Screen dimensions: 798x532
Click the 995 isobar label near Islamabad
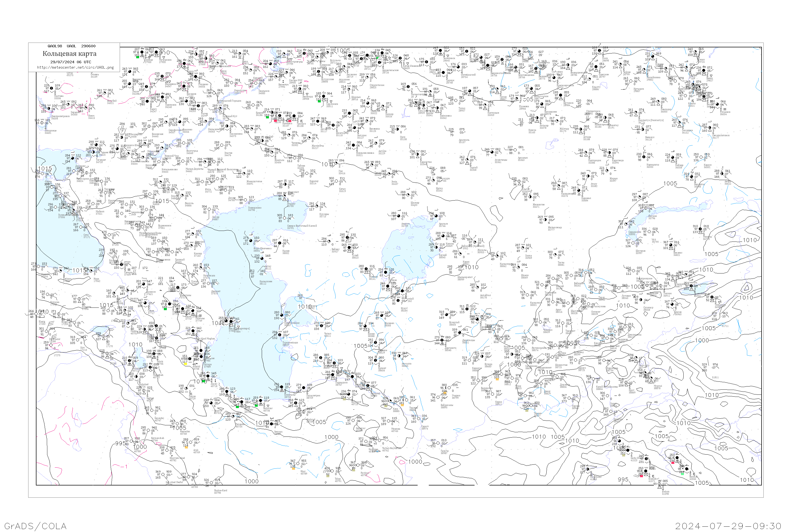point(623,480)
